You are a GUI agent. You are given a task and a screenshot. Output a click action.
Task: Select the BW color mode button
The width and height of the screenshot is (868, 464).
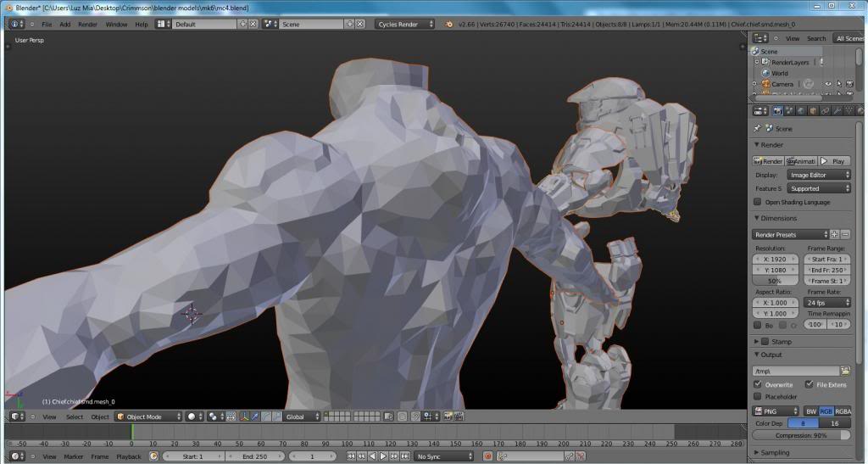(x=811, y=411)
